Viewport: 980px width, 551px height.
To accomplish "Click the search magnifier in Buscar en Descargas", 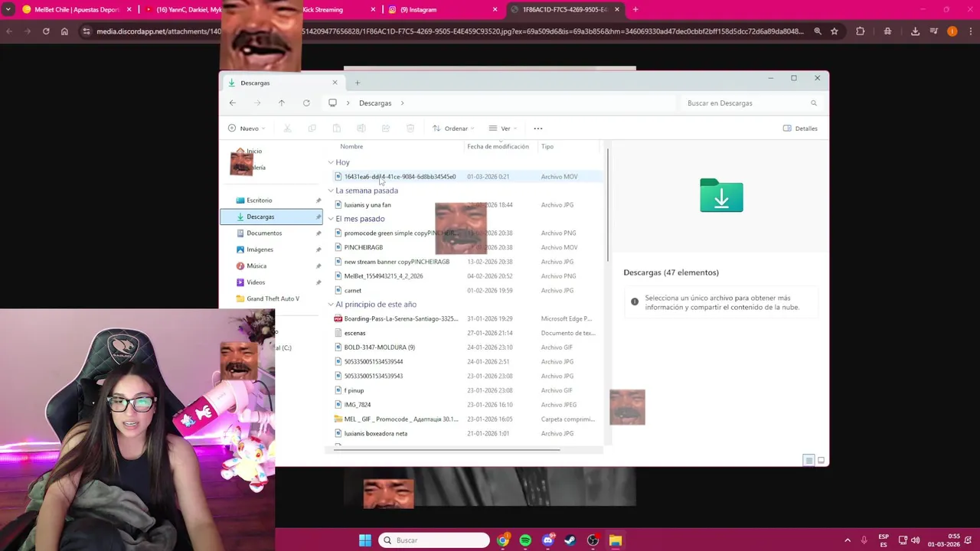I will pyautogui.click(x=814, y=103).
